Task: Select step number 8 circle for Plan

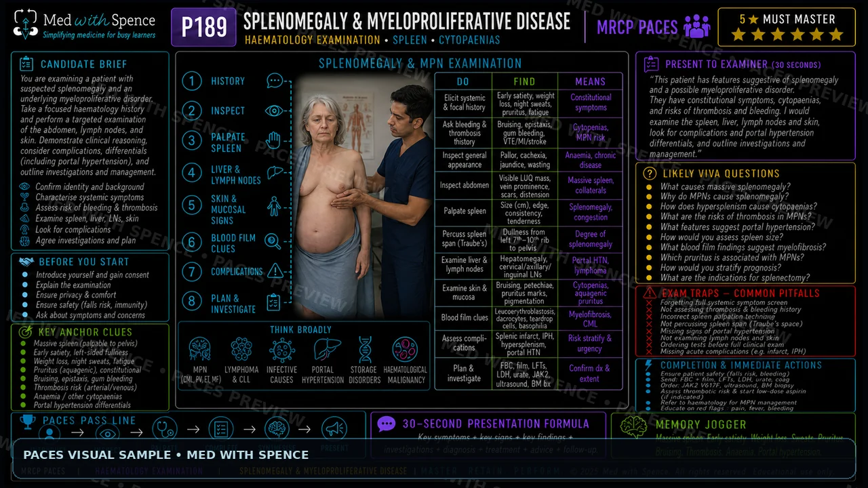Action: [192, 302]
